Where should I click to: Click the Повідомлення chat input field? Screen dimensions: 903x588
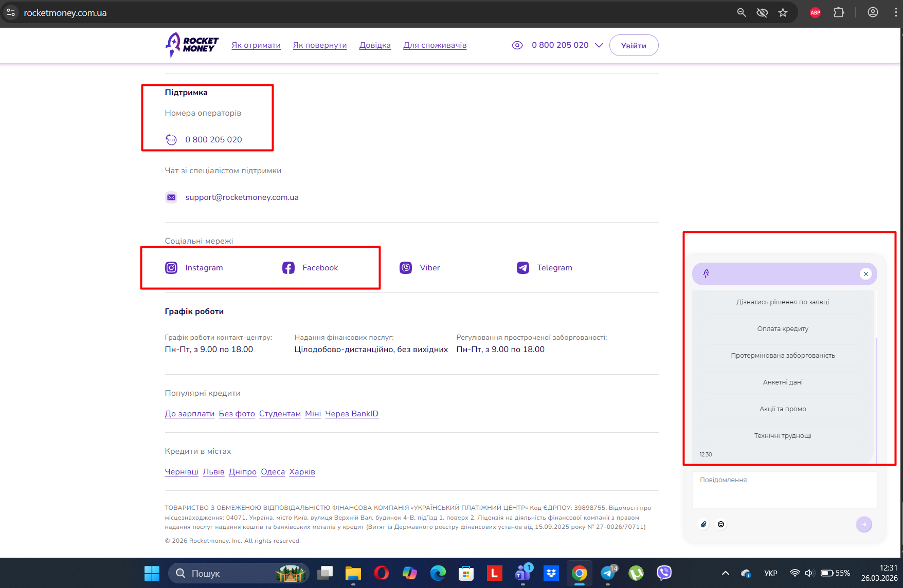785,490
